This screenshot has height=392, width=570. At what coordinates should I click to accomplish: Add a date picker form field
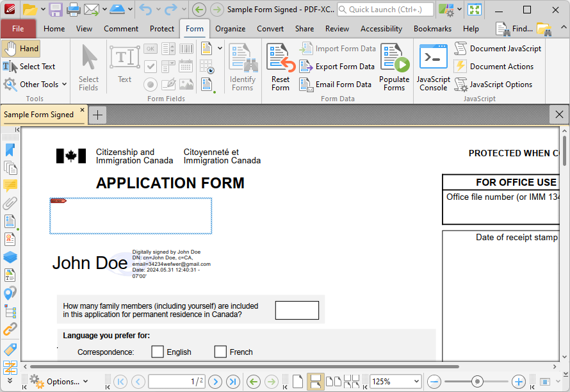(x=186, y=66)
